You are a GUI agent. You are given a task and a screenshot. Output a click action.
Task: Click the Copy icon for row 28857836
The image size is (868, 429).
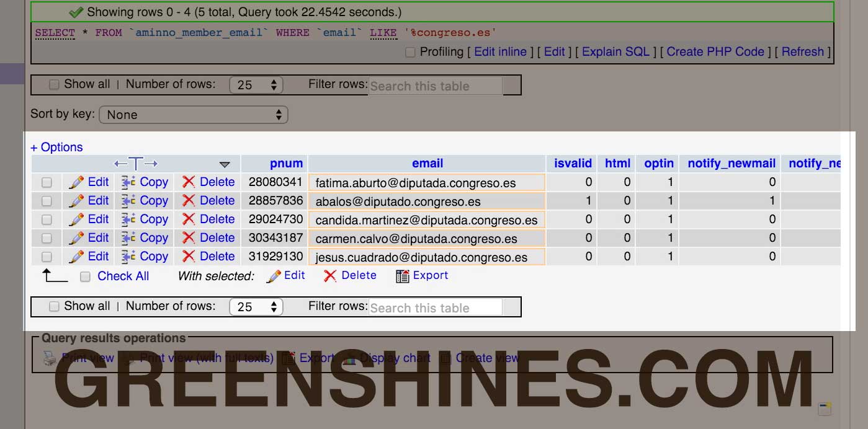click(129, 201)
